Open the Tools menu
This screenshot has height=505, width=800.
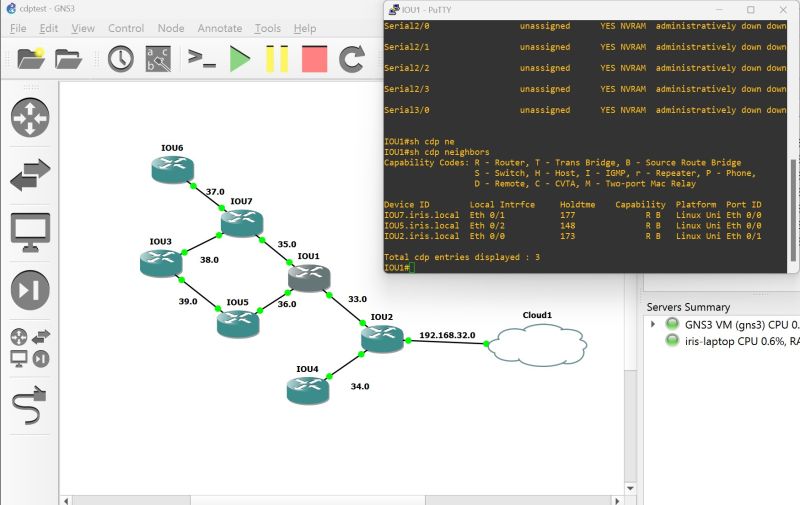click(x=267, y=29)
